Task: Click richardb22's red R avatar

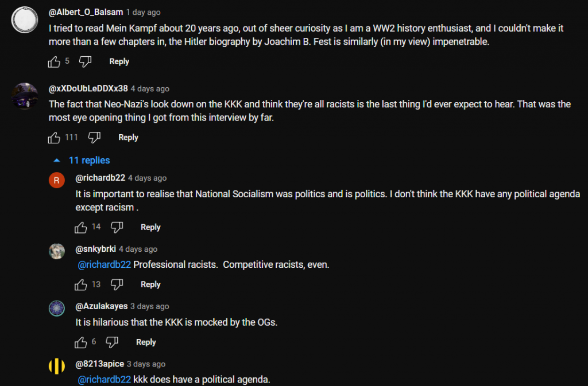Action: tap(56, 180)
